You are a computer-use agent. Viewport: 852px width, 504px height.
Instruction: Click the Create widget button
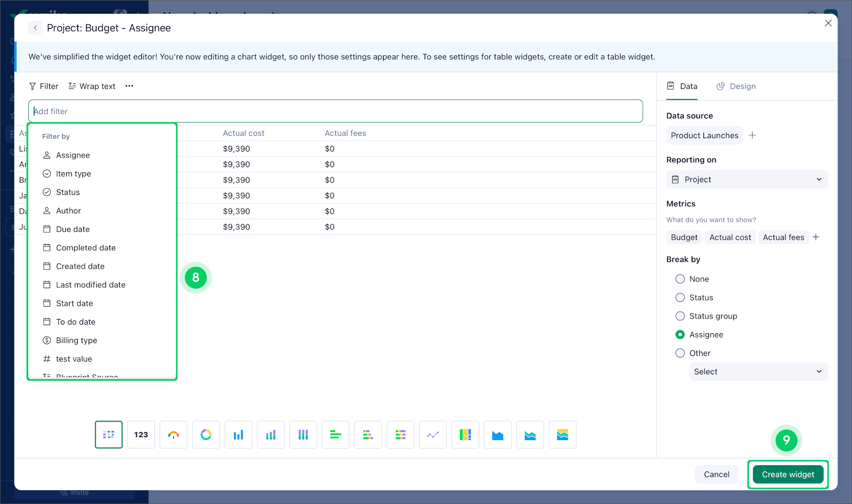click(x=788, y=474)
